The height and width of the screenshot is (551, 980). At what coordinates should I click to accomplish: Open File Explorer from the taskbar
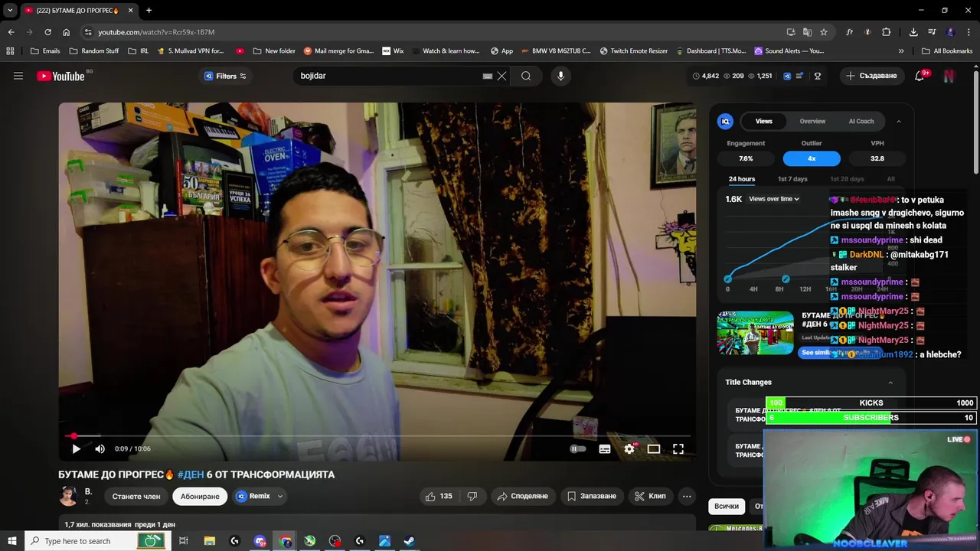point(210,541)
